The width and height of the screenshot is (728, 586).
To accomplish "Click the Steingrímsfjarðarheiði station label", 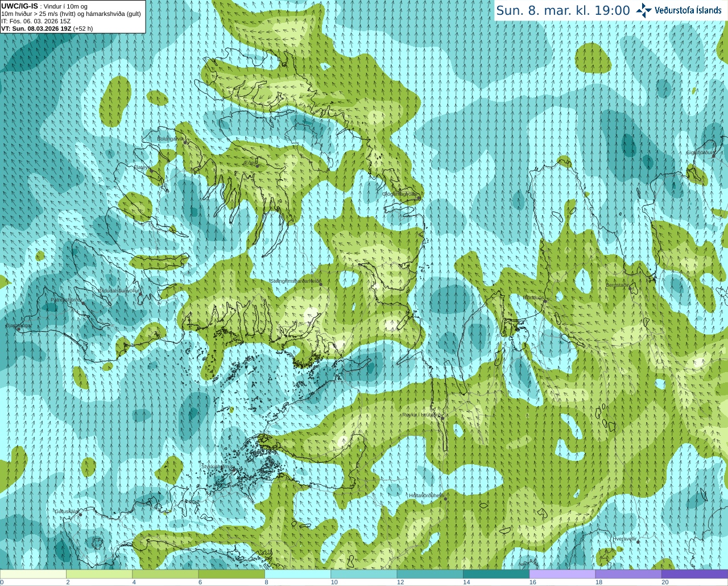I will tap(295, 280).
